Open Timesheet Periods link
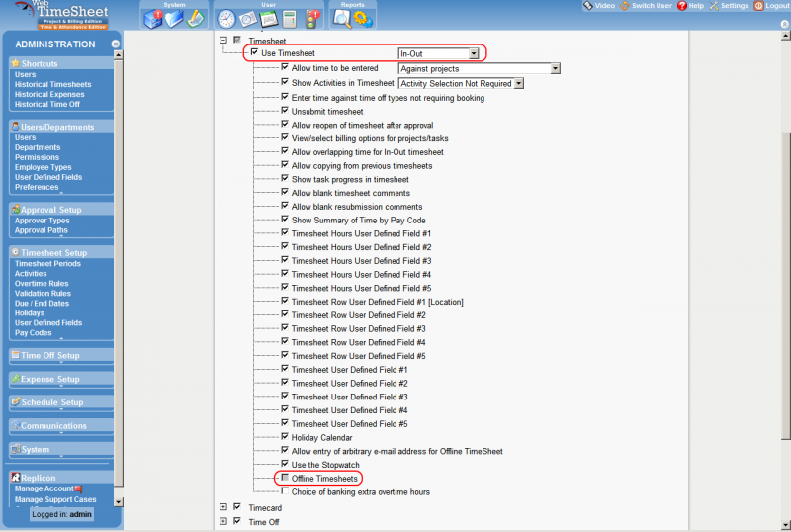791x532 pixels. [47, 263]
